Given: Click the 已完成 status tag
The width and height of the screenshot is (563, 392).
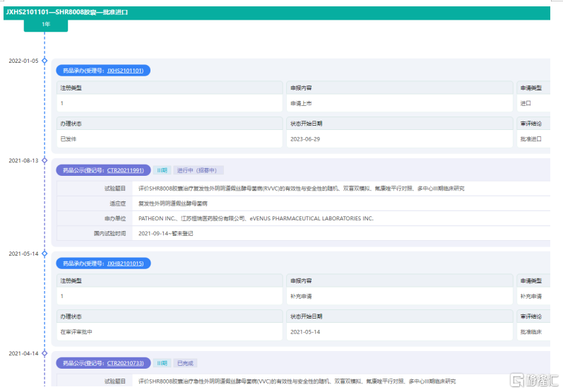Looking at the screenshot, I should (185, 363).
